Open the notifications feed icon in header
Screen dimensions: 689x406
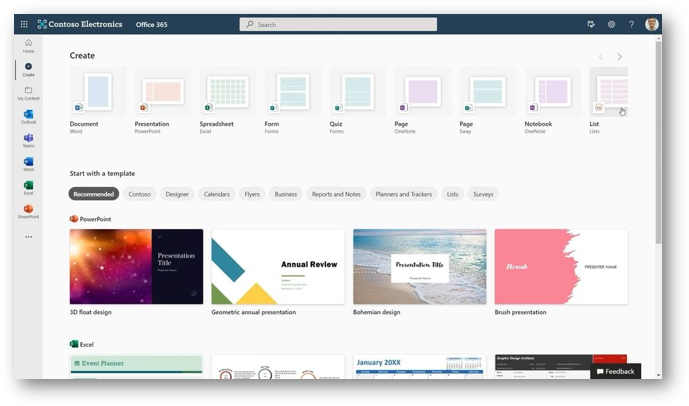pos(591,24)
